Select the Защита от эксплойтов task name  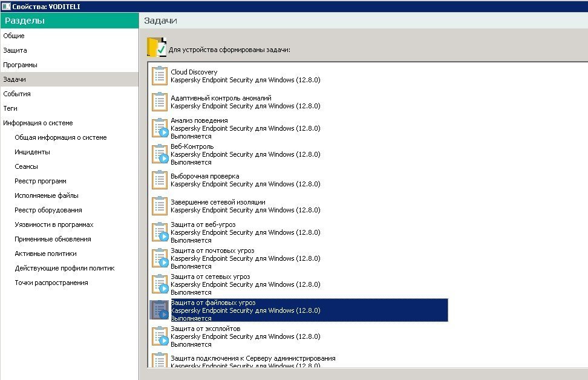click(x=206, y=329)
